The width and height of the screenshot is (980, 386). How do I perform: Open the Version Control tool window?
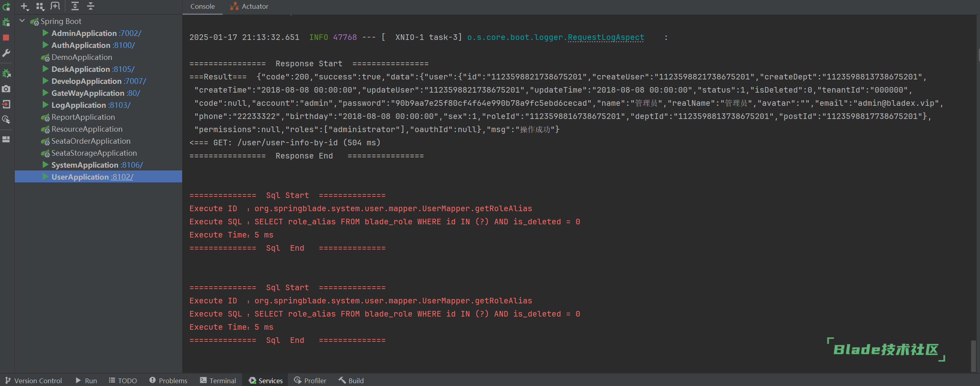coord(34,380)
